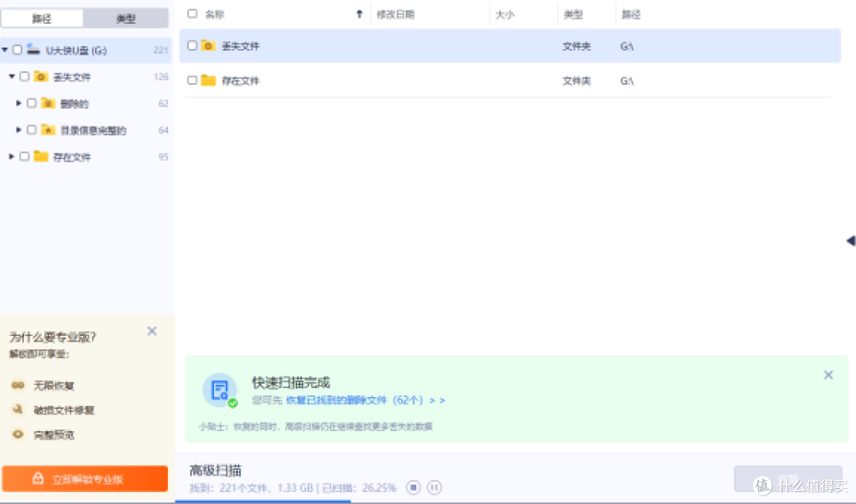Expand the 存在文件 node in sidebar tree
The width and height of the screenshot is (856, 504).
coord(11,156)
